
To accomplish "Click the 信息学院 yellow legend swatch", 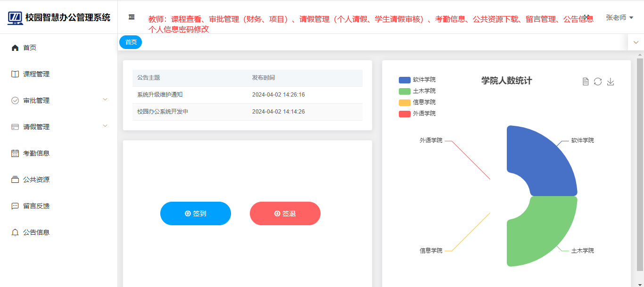I will pos(405,102).
